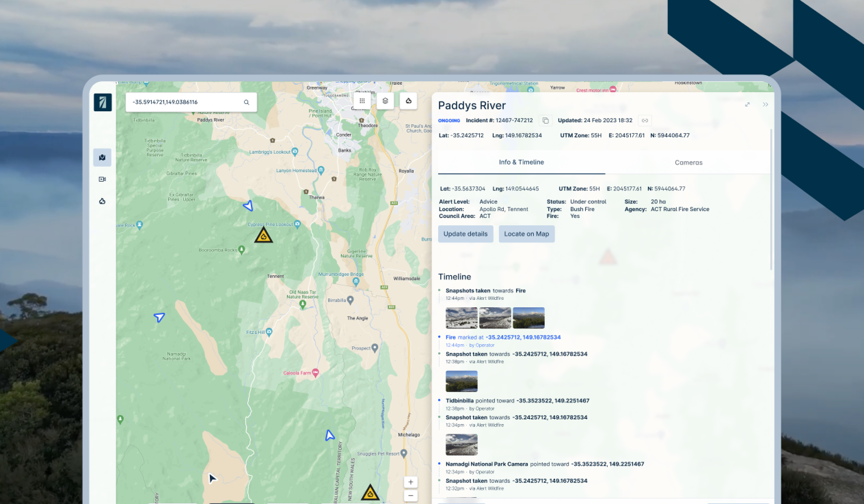
Task: Open the cameras sidebar icon
Action: tap(102, 179)
